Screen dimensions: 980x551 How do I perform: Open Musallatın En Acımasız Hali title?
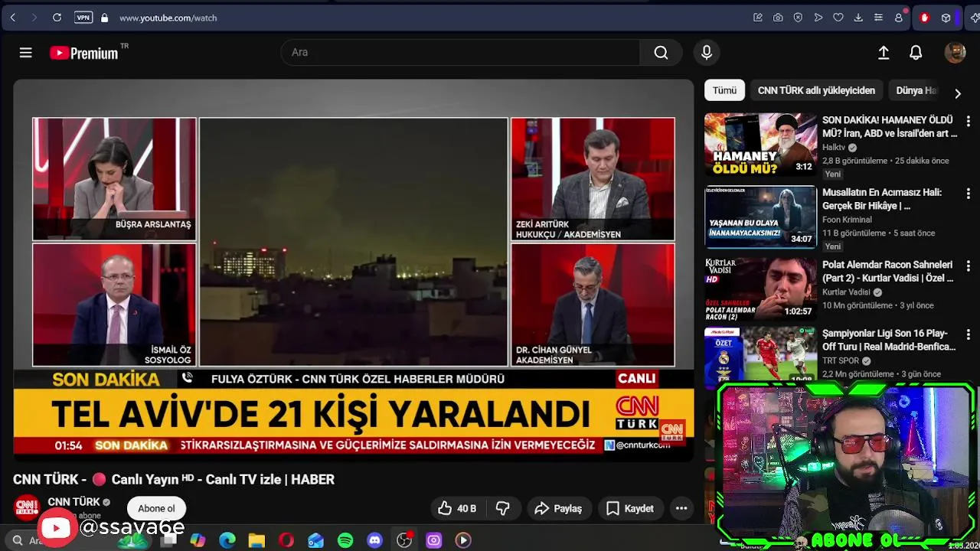pyautogui.click(x=882, y=199)
